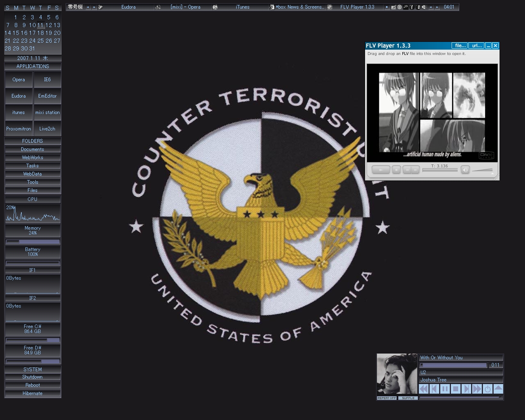
Task: Toggle SUFFLE in music widget
Action: 408,398
